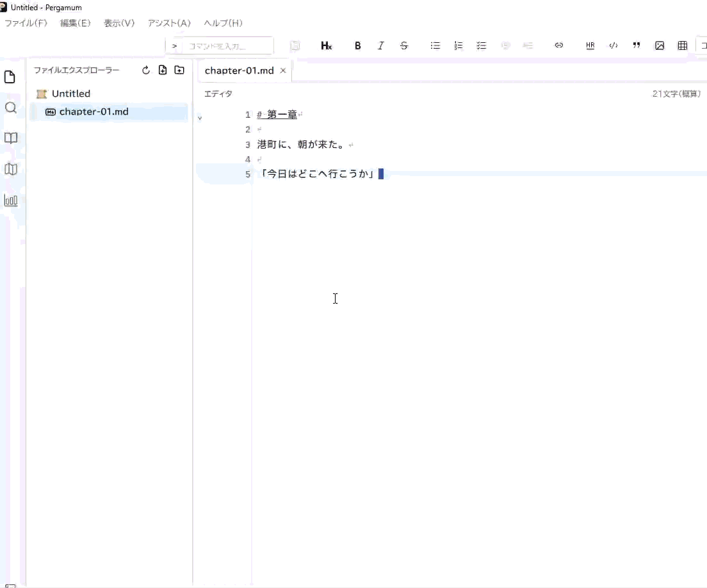The image size is (707, 588).
Task: Focus the command input field
Action: pyautogui.click(x=228, y=46)
